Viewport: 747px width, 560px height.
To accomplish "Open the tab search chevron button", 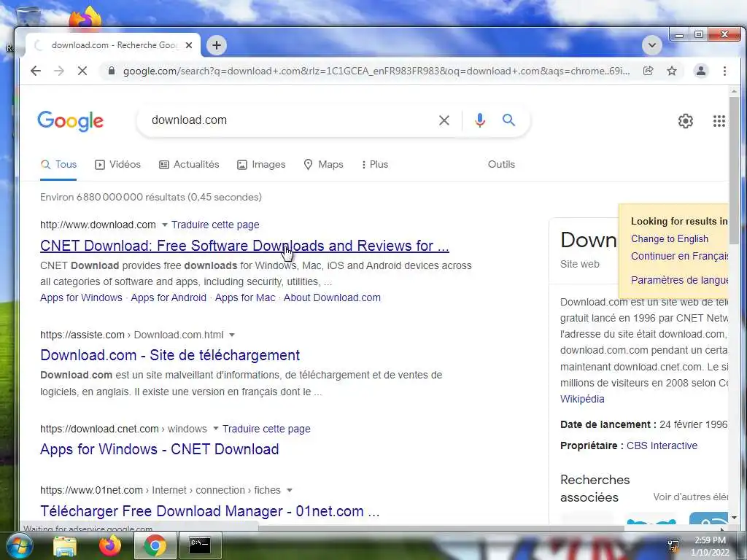I will coord(651,45).
